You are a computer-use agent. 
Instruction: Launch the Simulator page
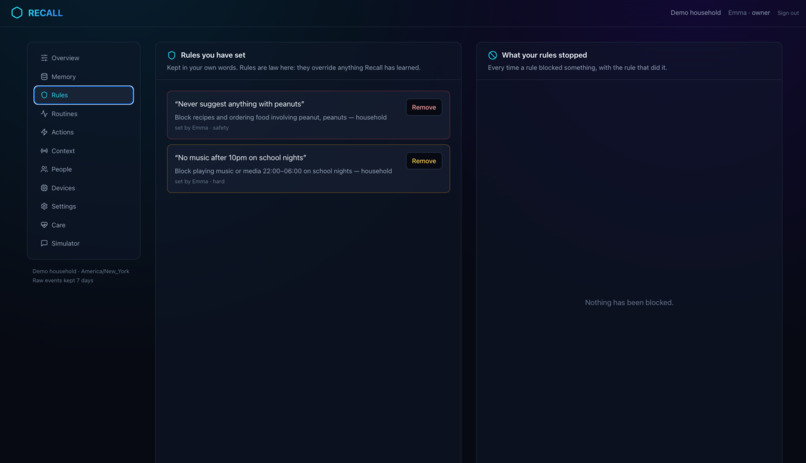coord(84,244)
